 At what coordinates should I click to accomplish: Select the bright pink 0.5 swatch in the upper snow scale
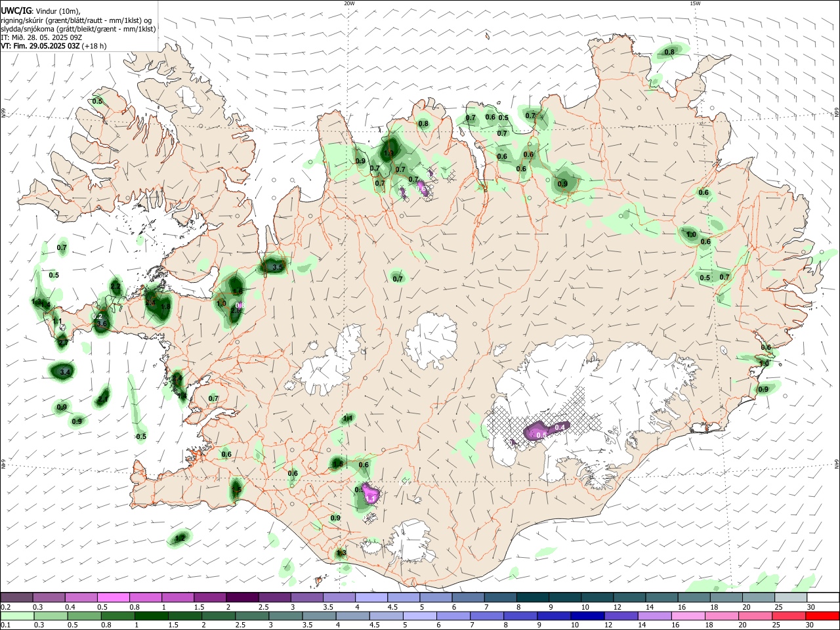point(113,597)
